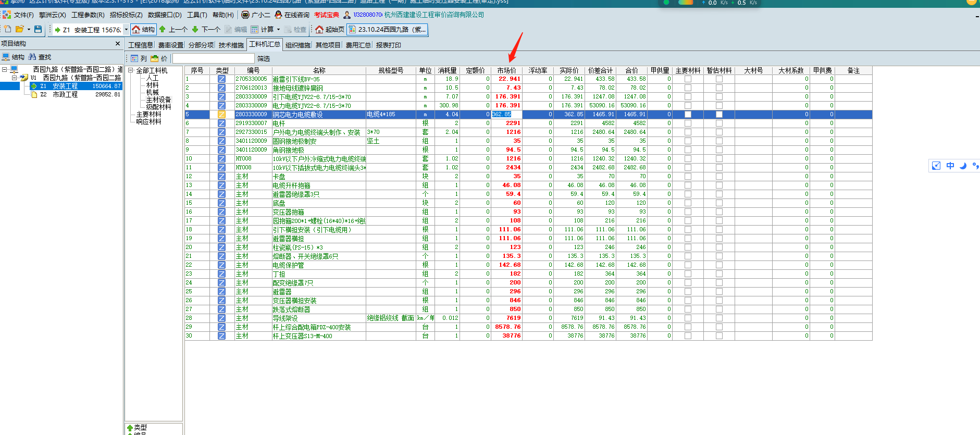
Task: Click the 筛选 filter button
Action: tap(264, 58)
